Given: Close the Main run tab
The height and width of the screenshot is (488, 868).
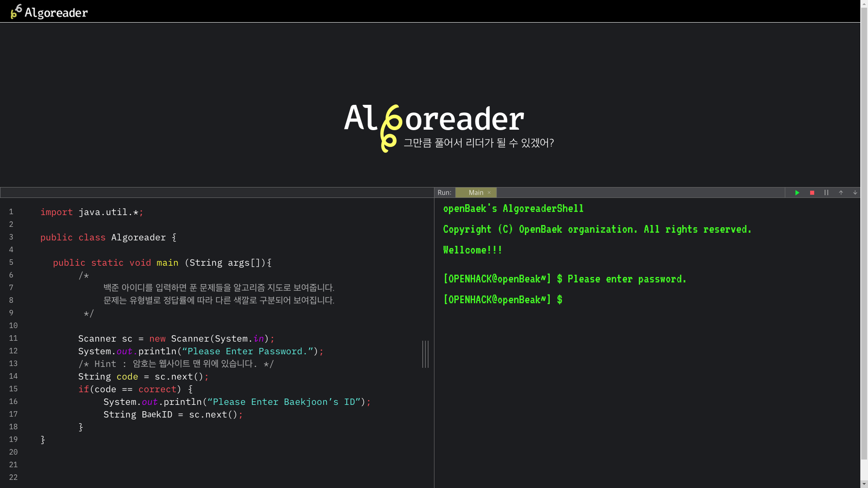Looking at the screenshot, I should click(489, 192).
